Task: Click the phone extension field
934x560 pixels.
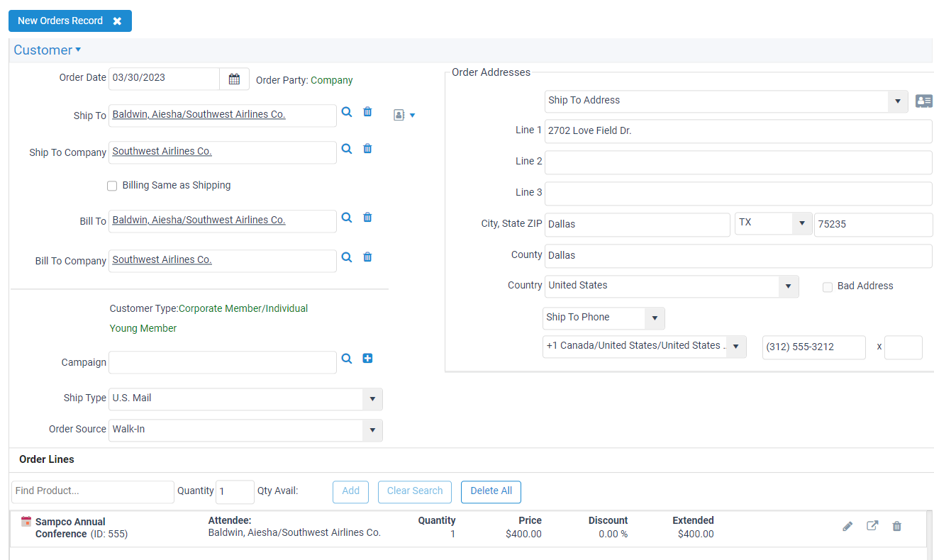Action: click(904, 347)
